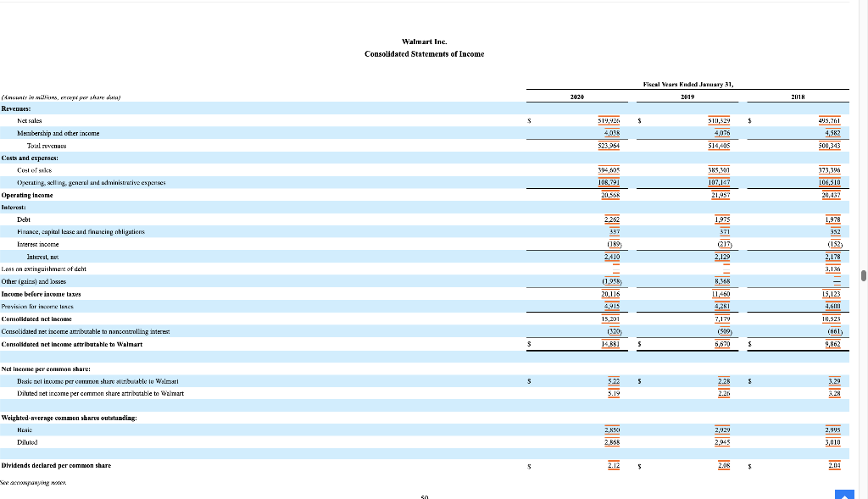
Task: Click the 'Consolidated Statements of Income' heading
Action: (x=424, y=53)
